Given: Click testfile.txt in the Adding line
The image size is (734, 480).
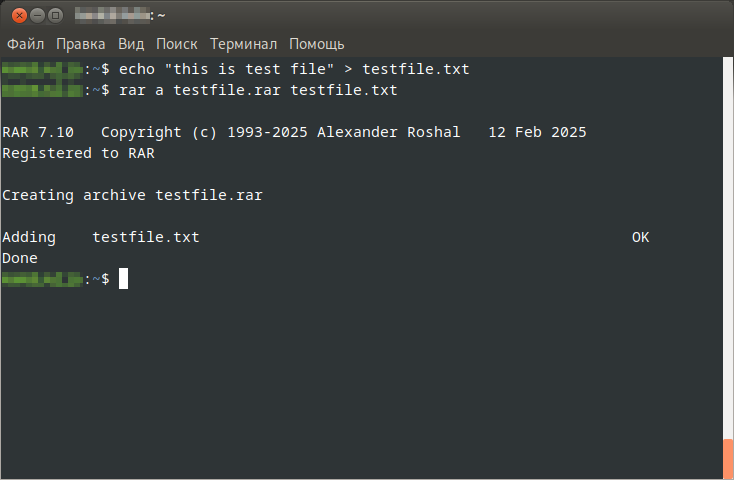Looking at the screenshot, I should (146, 237).
